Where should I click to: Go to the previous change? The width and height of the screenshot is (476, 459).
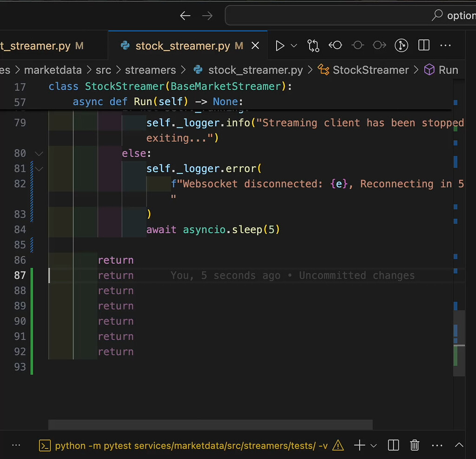[335, 46]
